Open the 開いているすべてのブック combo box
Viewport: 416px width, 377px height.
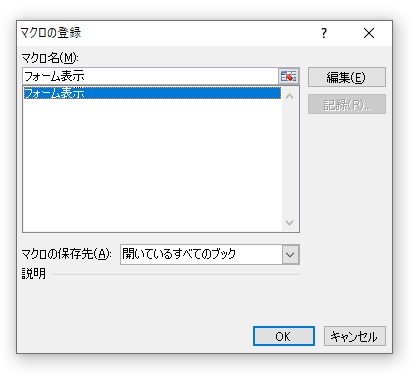click(x=210, y=255)
